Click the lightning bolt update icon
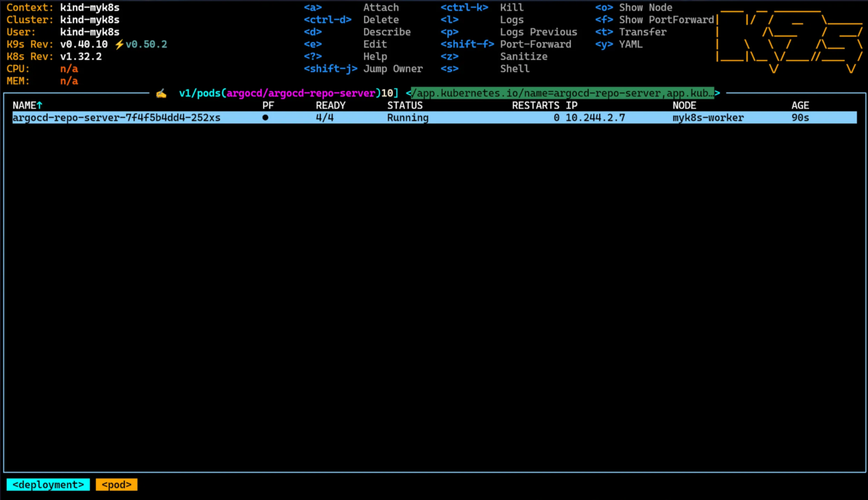868x500 pixels. pos(119,44)
